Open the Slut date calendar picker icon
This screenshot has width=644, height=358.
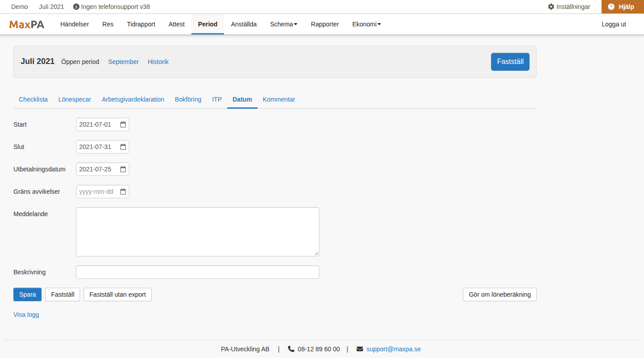(123, 147)
